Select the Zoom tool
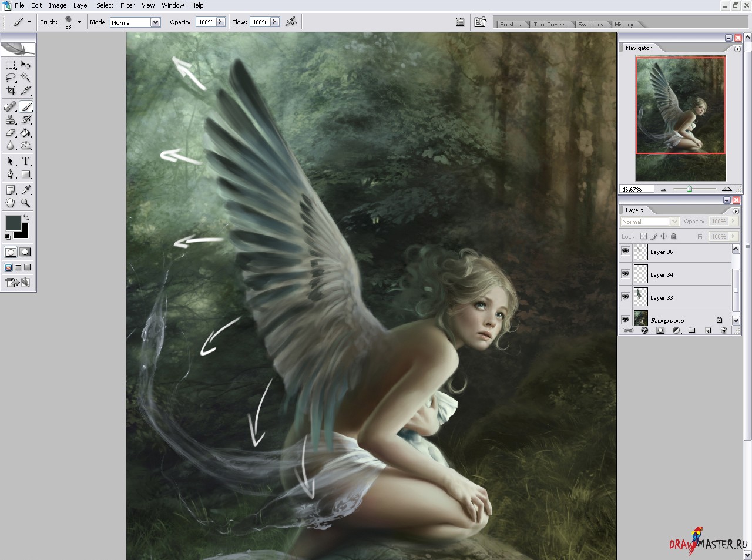752x560 pixels. 26,203
